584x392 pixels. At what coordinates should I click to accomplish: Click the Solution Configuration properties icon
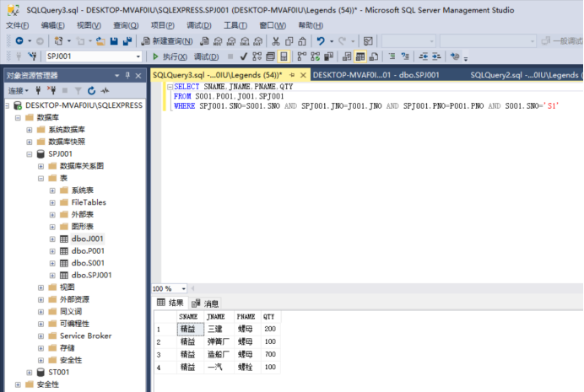click(368, 41)
